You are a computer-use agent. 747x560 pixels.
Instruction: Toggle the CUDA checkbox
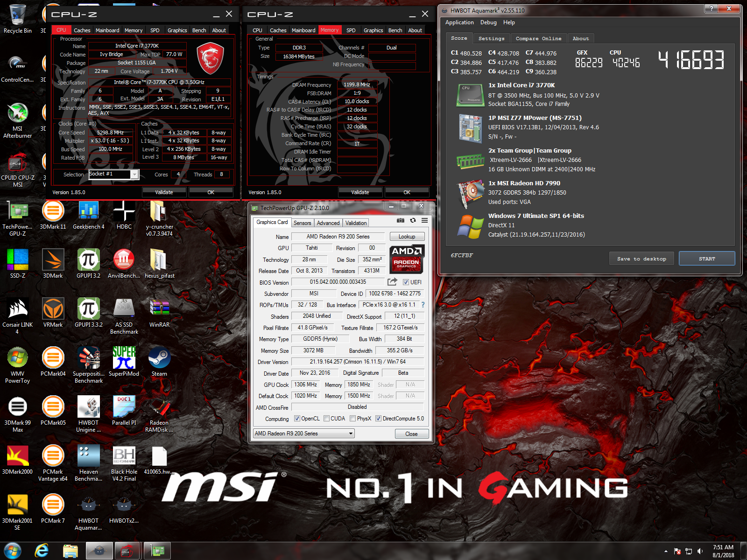point(327,419)
